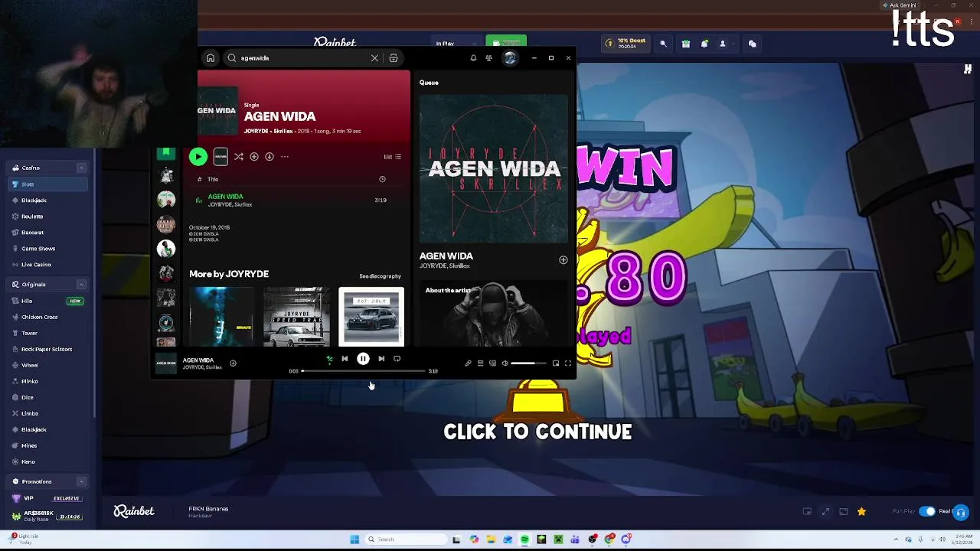Expand the Promotions sidebar section

[x=81, y=482]
